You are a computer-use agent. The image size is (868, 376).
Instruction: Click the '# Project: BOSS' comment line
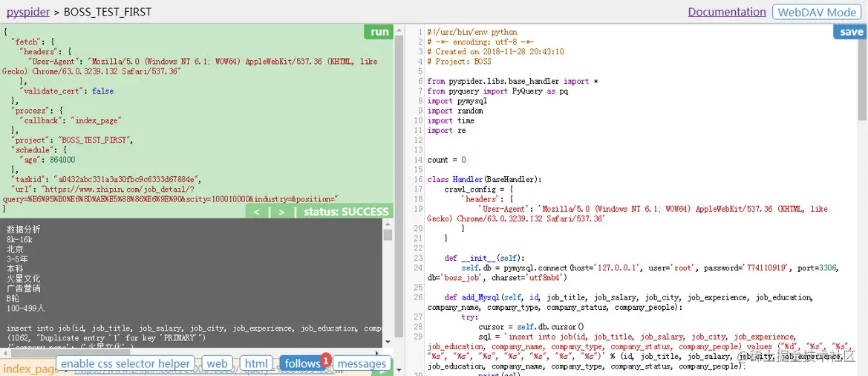point(459,62)
